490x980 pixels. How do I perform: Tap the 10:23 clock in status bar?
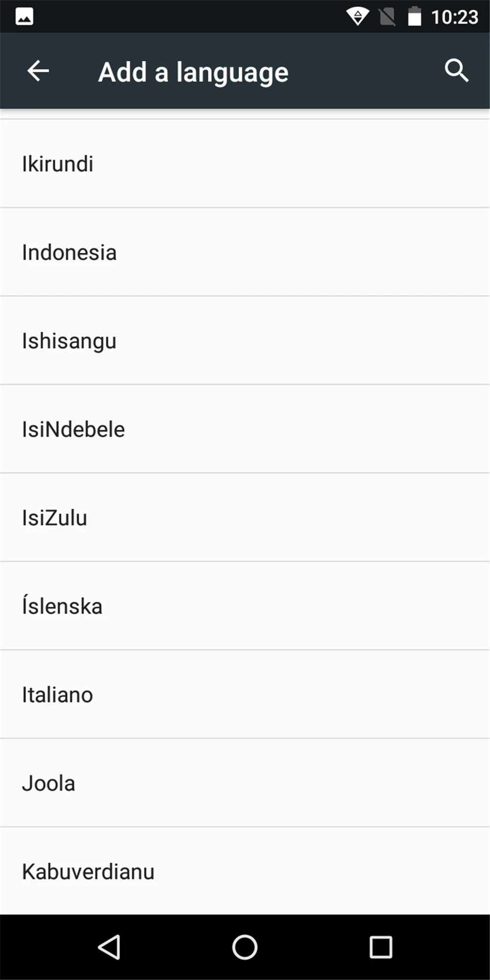click(454, 18)
